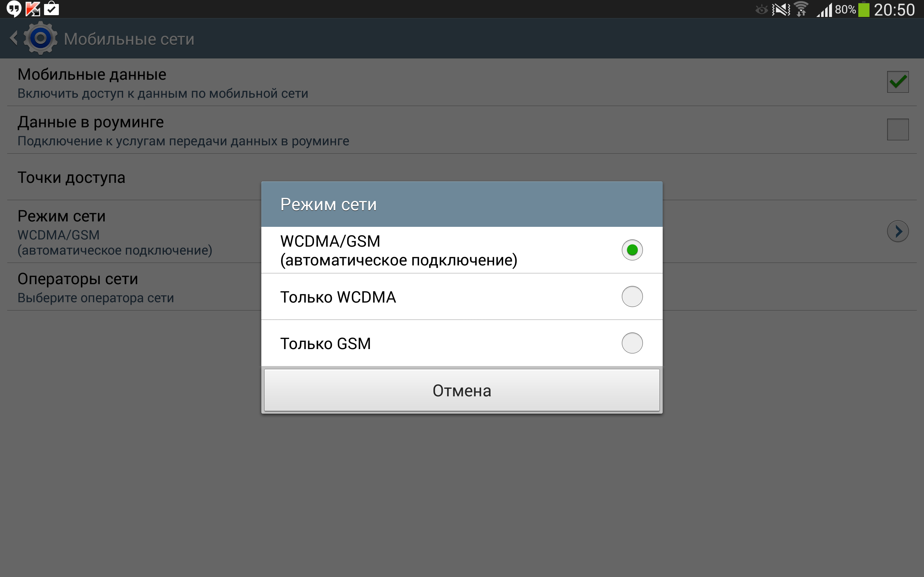924x577 pixels.
Task: Tap the Smart Stay eye icon
Action: (761, 9)
